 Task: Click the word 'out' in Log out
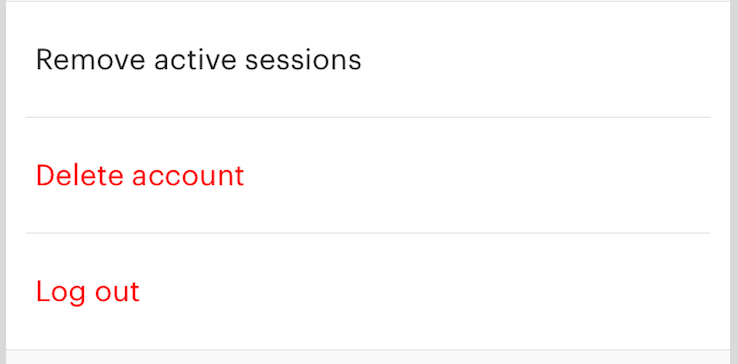pyautogui.click(x=117, y=292)
